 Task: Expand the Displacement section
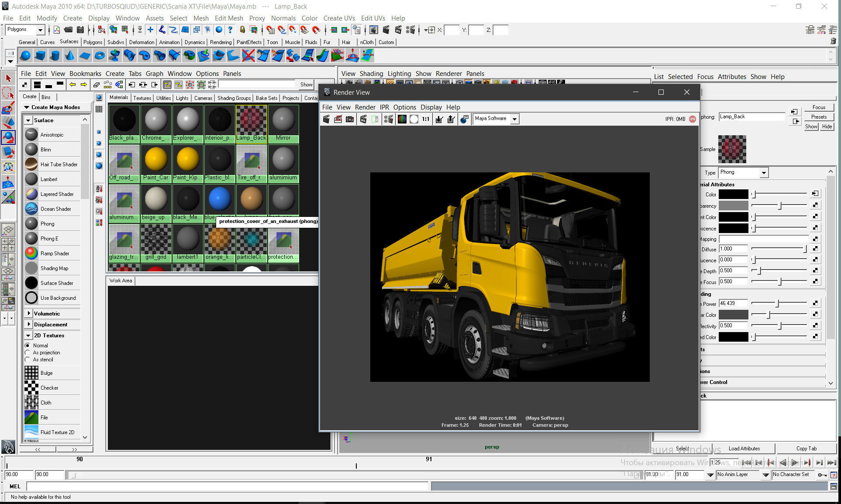coord(28,324)
